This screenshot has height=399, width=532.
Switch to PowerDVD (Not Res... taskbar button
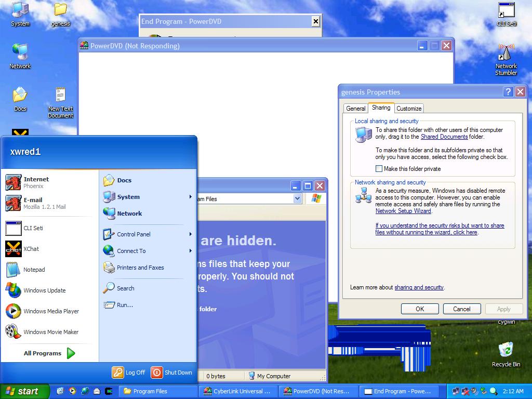(x=318, y=391)
